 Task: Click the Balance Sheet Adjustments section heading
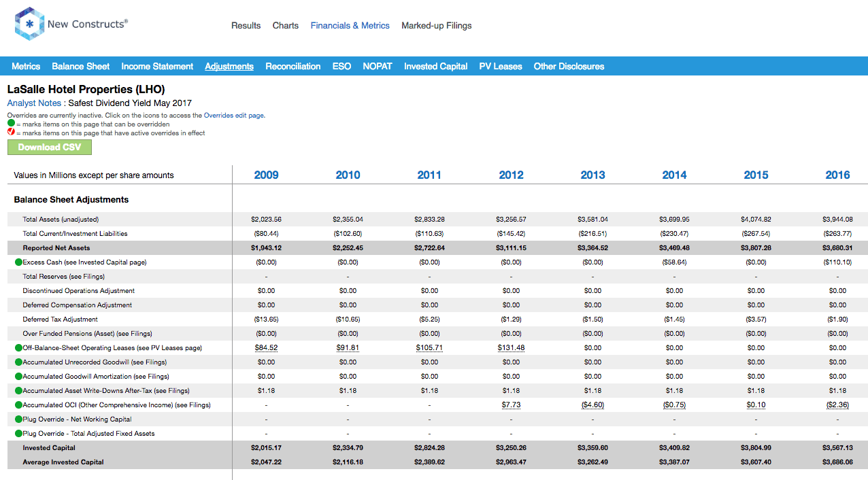coord(71,200)
